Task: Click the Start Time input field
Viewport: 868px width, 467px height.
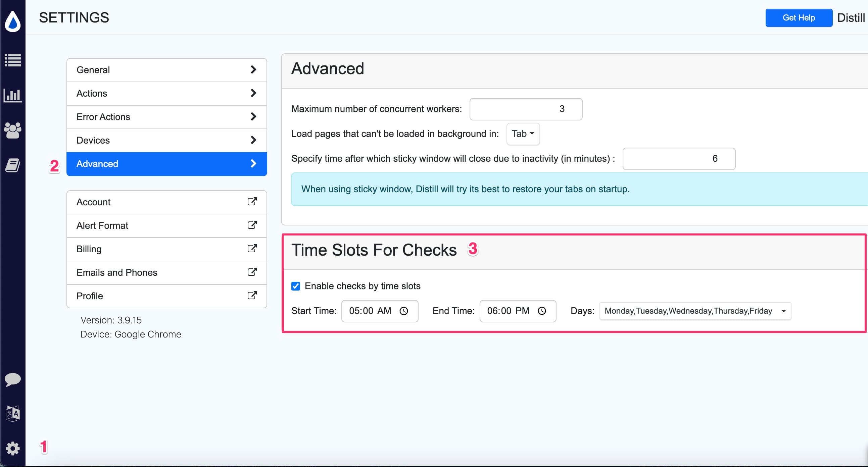Action: point(380,311)
